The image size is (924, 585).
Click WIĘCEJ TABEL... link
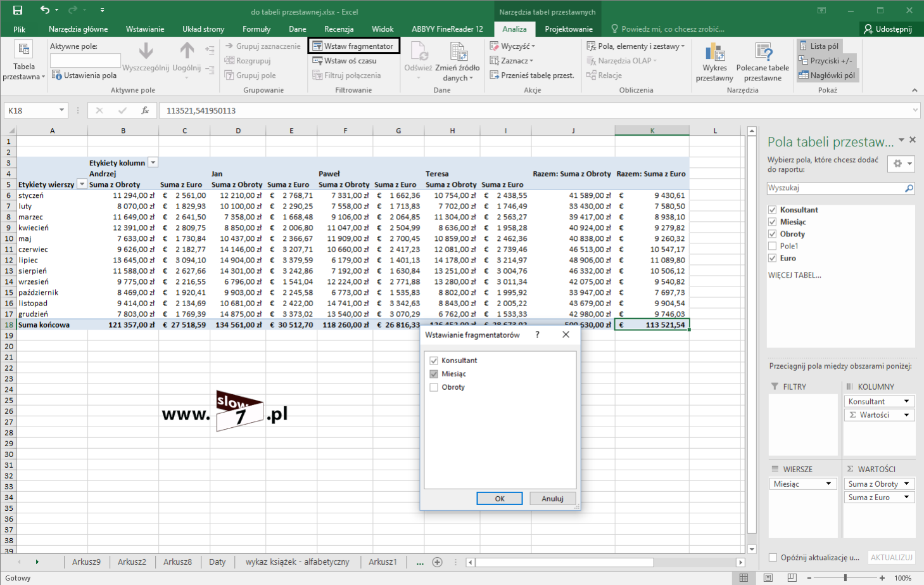click(794, 275)
